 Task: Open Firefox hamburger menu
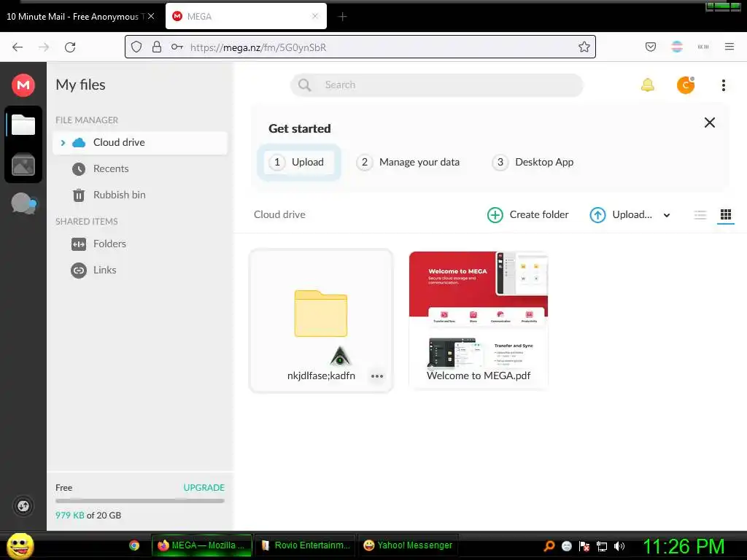point(729,47)
